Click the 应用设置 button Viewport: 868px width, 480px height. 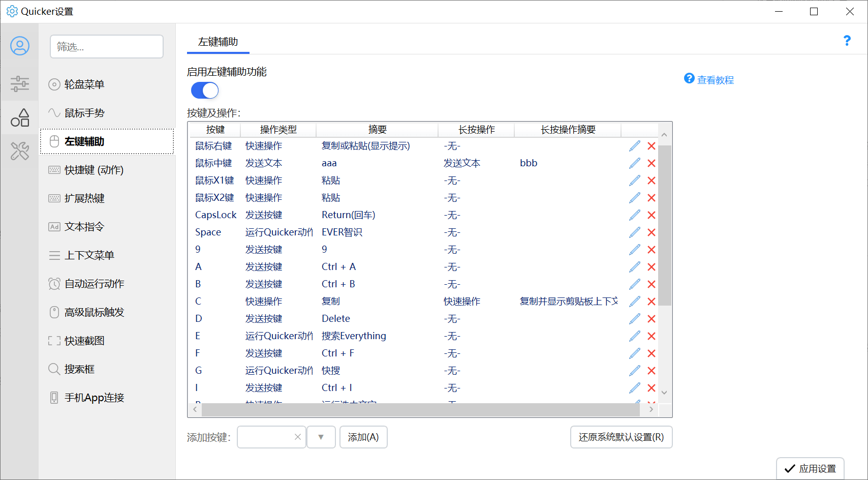(x=810, y=469)
